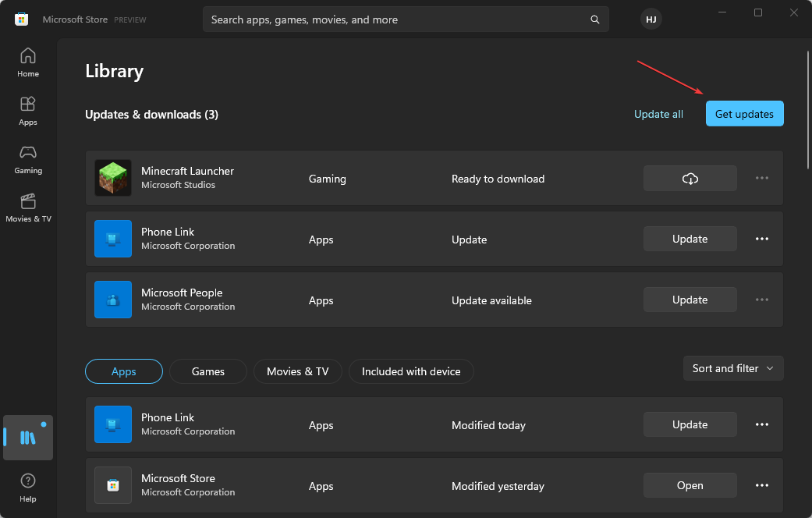Switch to the Games filter tab

[x=208, y=371]
